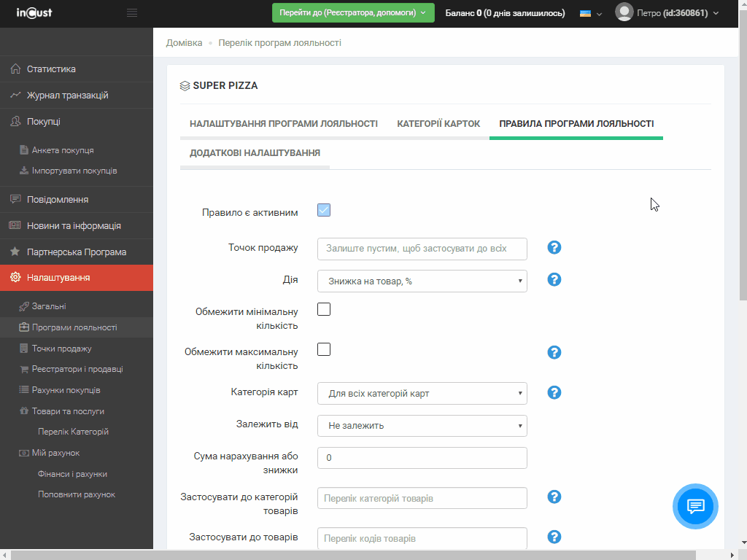
Task: Click help icon beside Дія dropdown
Action: pyautogui.click(x=554, y=280)
